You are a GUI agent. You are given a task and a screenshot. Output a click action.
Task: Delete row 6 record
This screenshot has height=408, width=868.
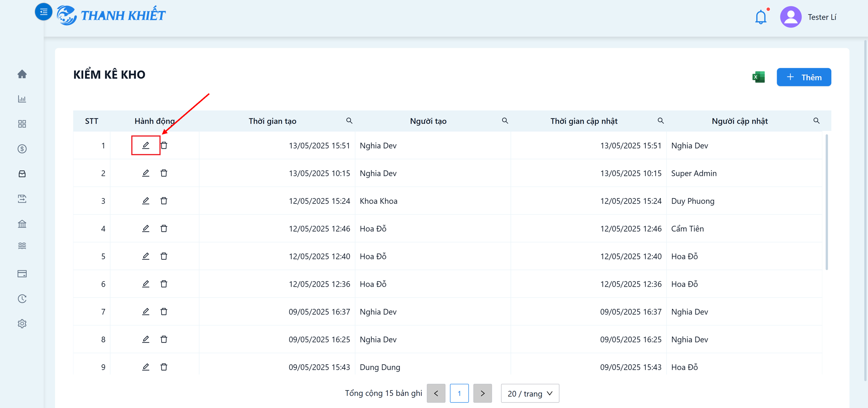tap(164, 284)
